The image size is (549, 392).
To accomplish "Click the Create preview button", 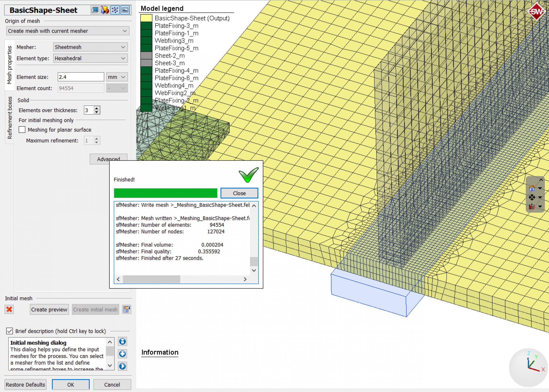I will pyautogui.click(x=49, y=309).
